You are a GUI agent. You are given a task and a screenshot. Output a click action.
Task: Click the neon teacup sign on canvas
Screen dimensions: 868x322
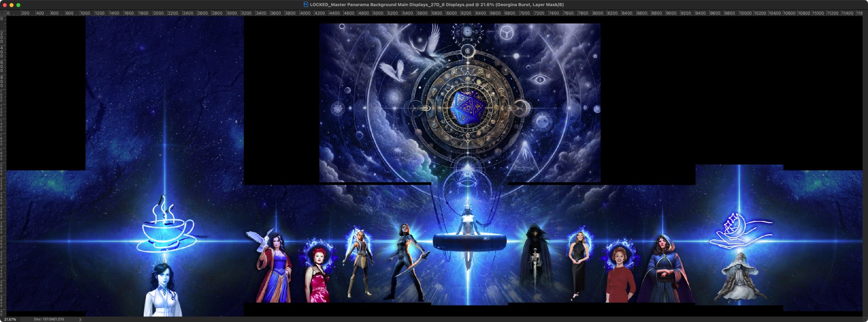click(x=167, y=225)
